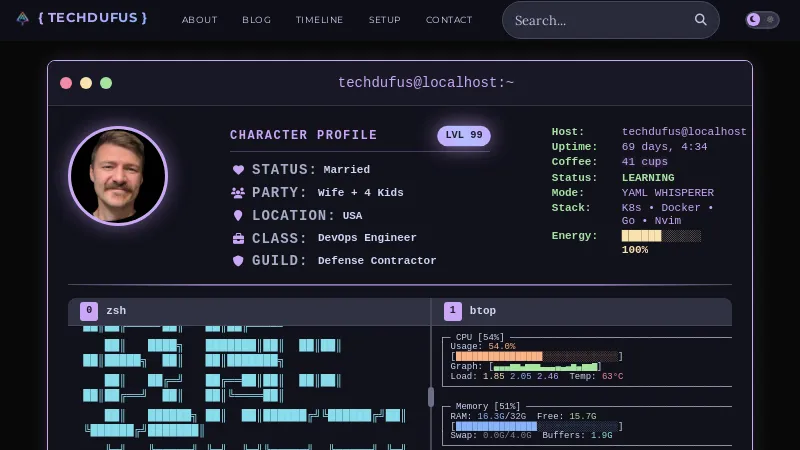800x450 pixels.
Task: Go to the Blog section
Action: click(256, 20)
